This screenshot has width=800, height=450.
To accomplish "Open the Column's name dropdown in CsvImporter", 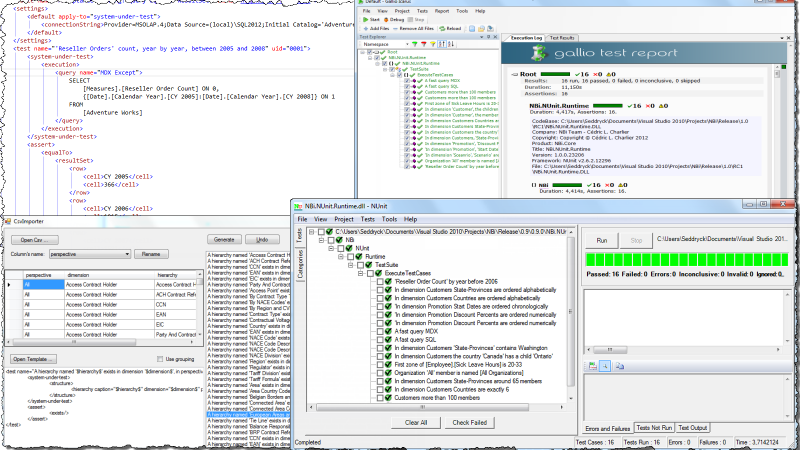I will (127, 254).
